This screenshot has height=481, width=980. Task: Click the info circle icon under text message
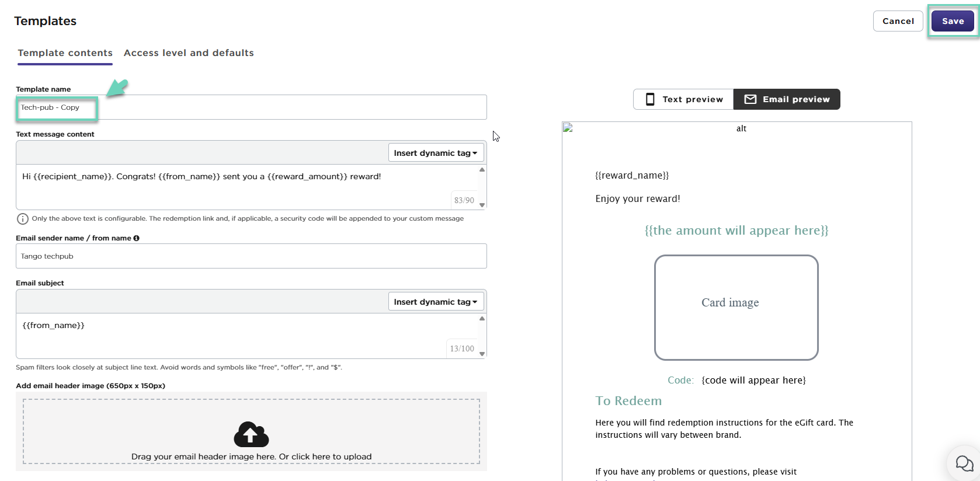(22, 219)
